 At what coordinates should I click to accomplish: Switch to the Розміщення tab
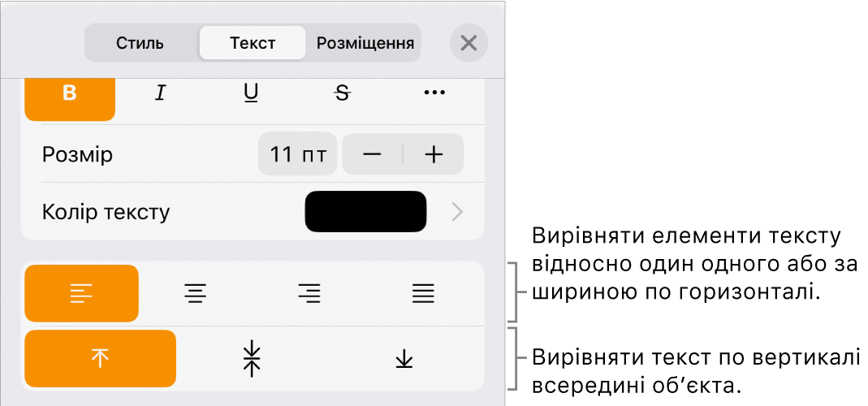click(x=365, y=43)
